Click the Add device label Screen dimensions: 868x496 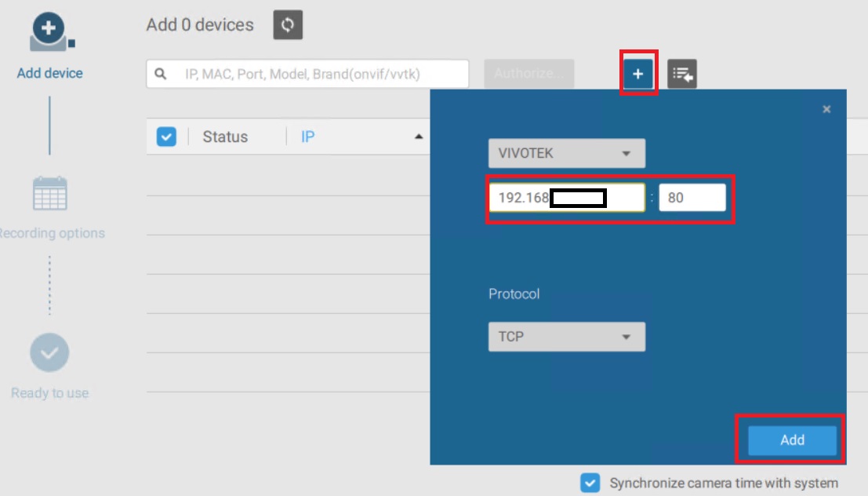(50, 73)
